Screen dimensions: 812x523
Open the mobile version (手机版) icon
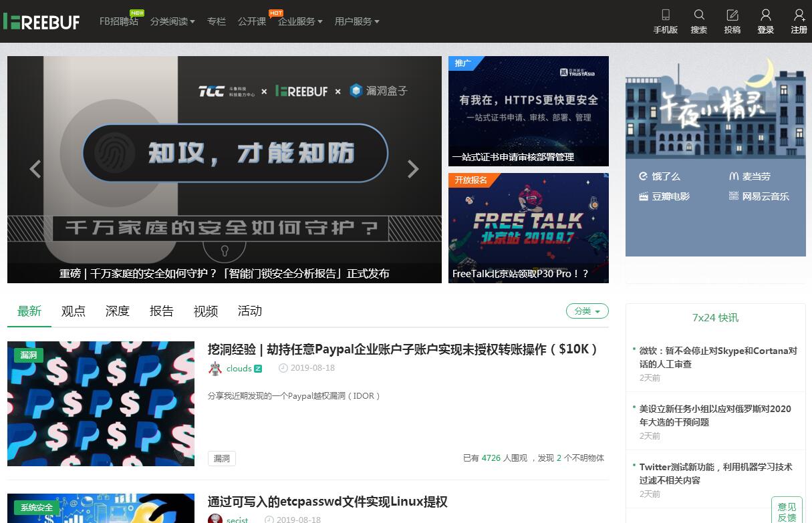click(665, 15)
